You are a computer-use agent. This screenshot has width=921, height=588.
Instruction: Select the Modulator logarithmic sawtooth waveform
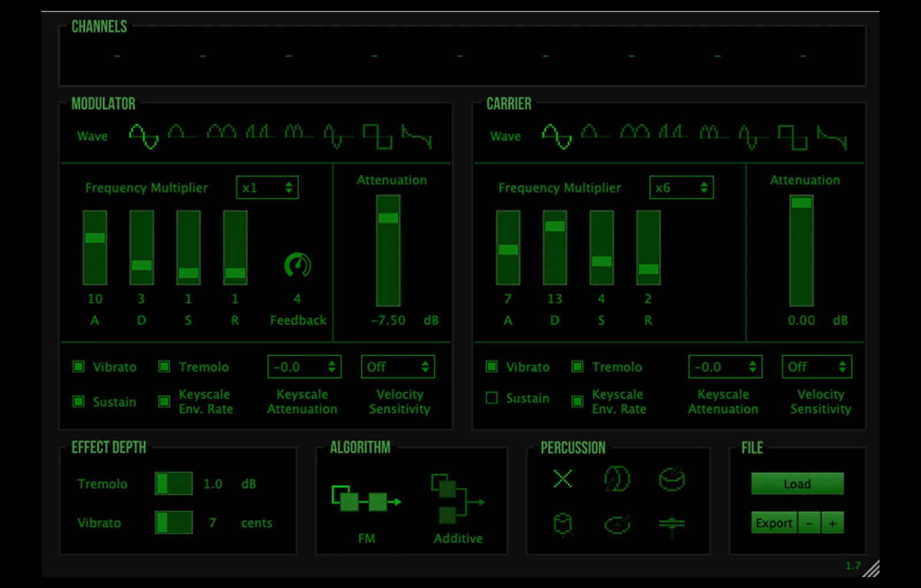click(416, 136)
